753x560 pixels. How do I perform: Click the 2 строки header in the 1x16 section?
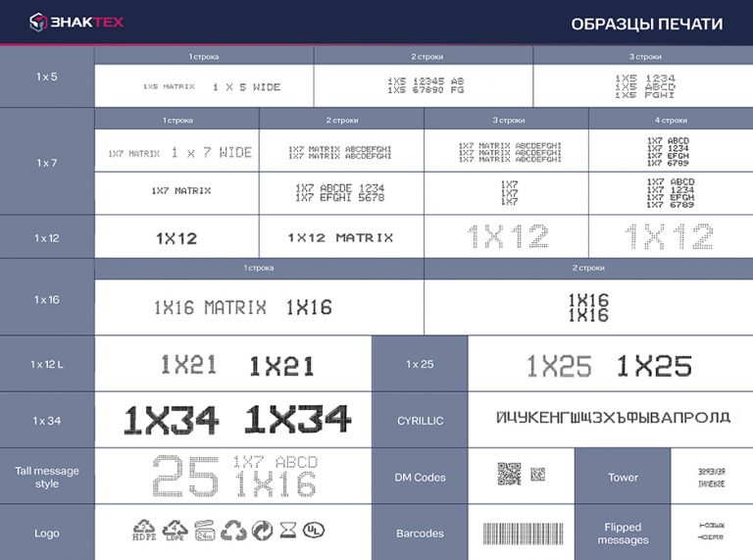pos(588,268)
